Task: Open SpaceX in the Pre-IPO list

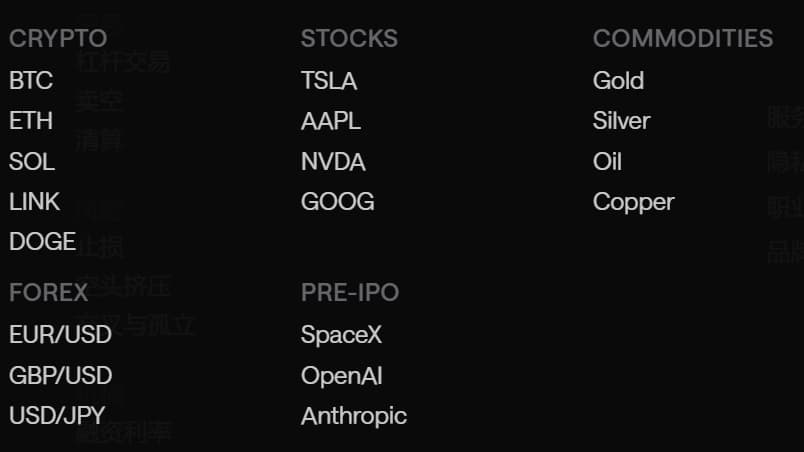Action: pos(341,335)
